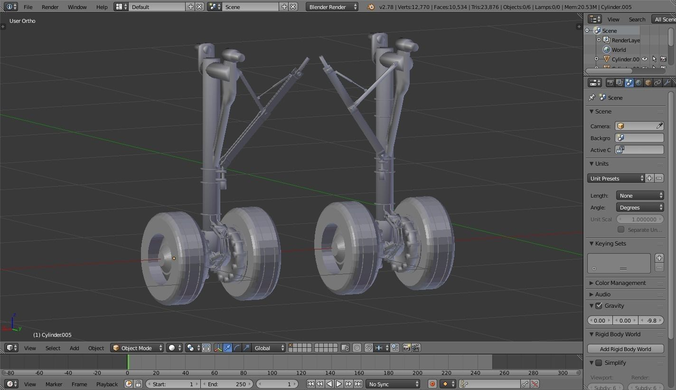Screen dimensions: 676x390
Task: Select the World item in Outliner
Action: tap(618, 50)
